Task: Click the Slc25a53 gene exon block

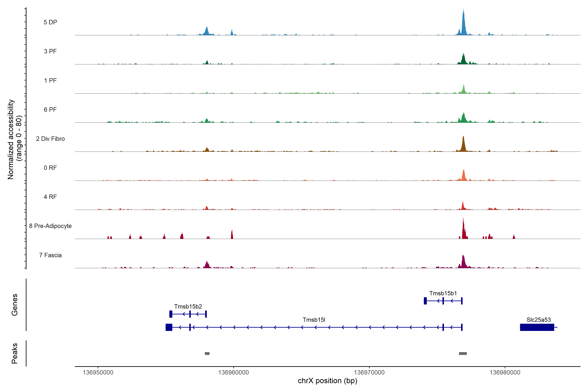Action: point(537,327)
